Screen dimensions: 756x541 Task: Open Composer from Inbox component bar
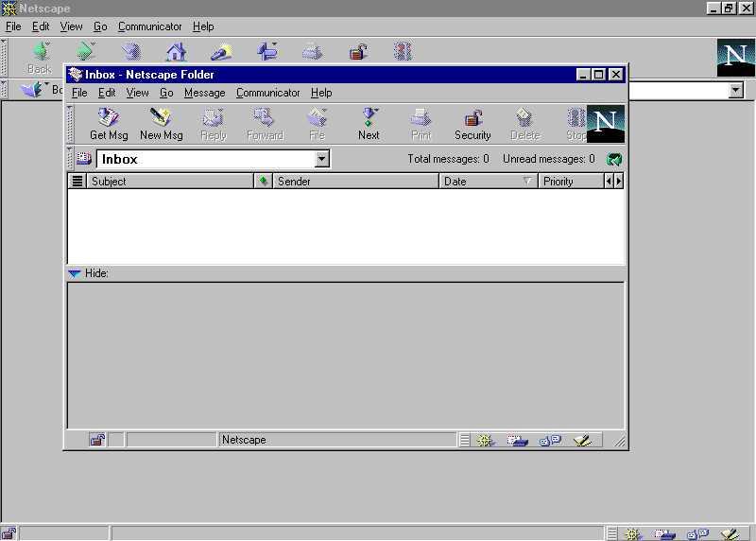click(x=582, y=440)
